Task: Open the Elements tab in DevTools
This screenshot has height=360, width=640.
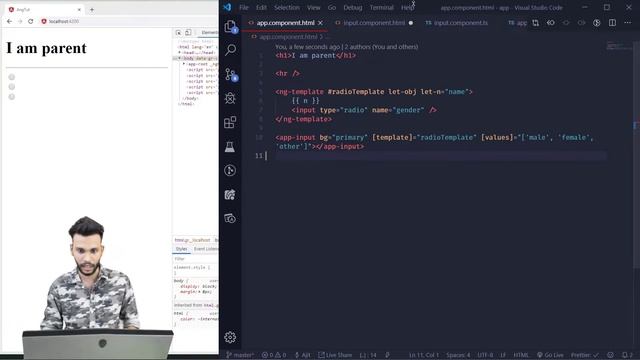Action: tap(209, 33)
